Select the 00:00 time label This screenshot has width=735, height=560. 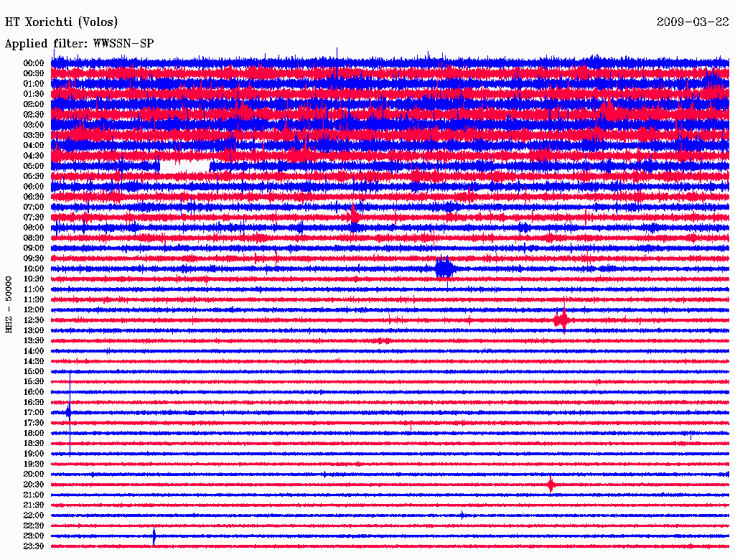coord(33,63)
